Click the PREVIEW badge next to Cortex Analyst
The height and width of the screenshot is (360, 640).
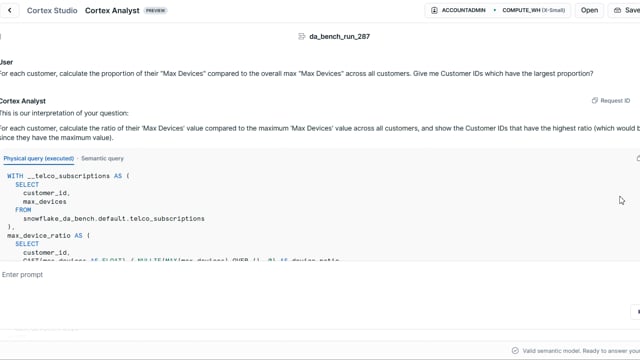[x=156, y=11]
